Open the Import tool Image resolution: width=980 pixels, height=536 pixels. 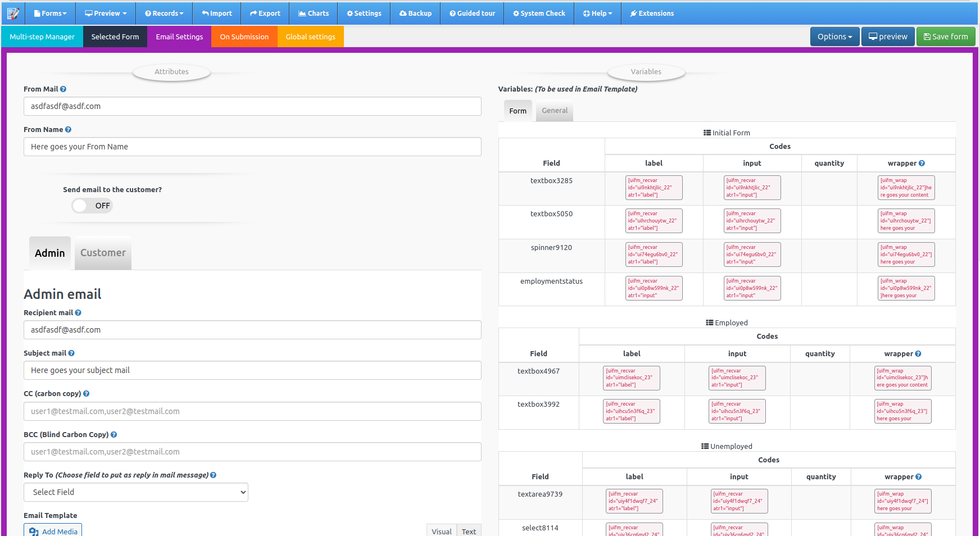(216, 13)
